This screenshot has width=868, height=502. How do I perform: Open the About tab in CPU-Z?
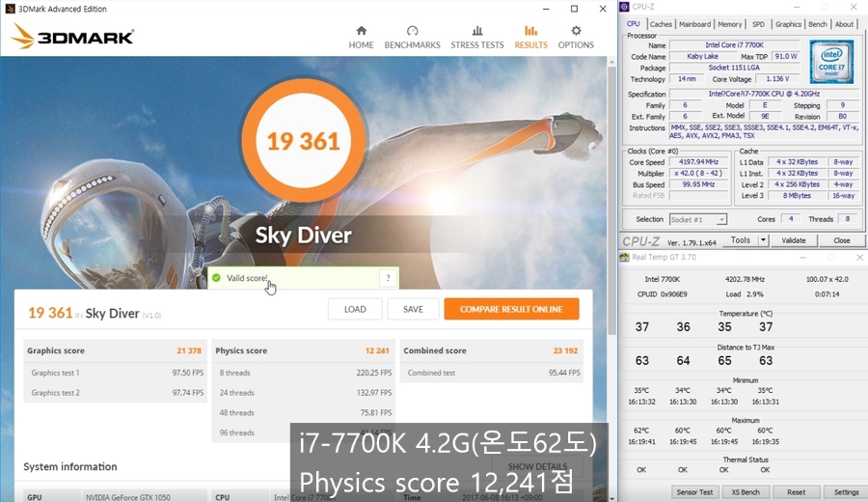844,24
